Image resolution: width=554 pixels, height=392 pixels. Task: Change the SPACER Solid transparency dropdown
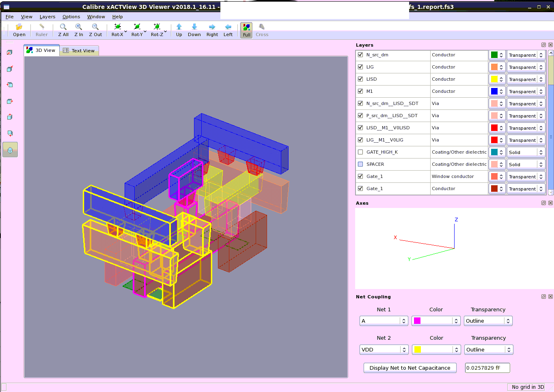click(526, 164)
